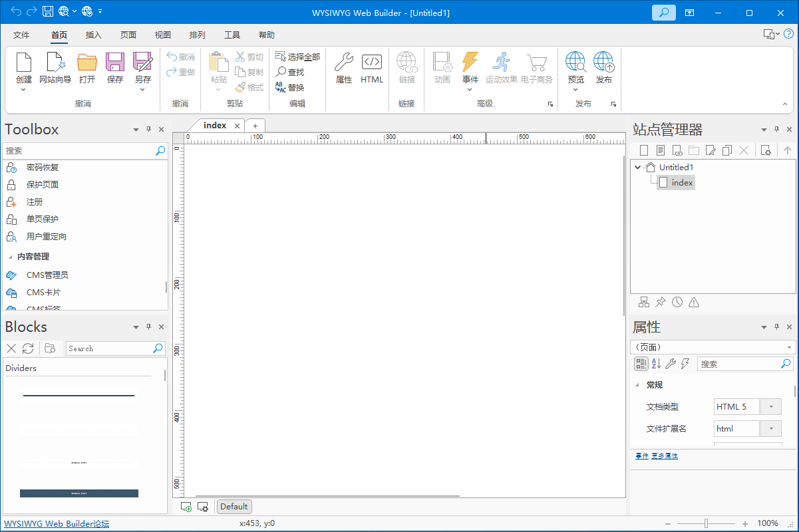Toggle categorized view in 属性 panel

pos(641,364)
